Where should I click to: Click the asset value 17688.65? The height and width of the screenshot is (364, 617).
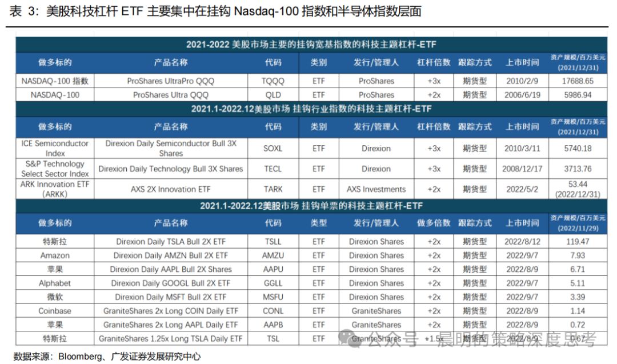click(x=578, y=81)
